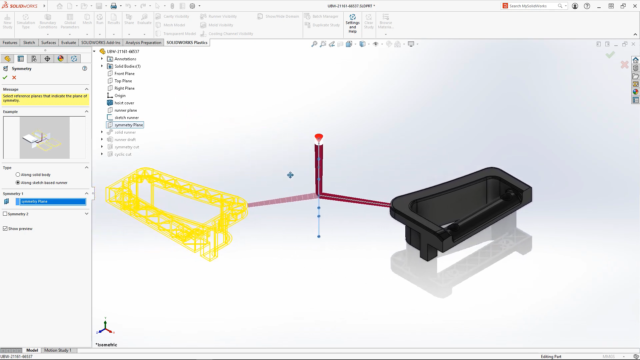Viewport: 640px width, 360px height.
Task: Expand the cyclic cut tree node
Action: 102,154
